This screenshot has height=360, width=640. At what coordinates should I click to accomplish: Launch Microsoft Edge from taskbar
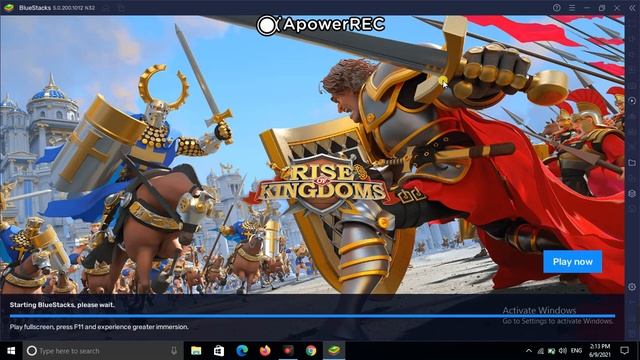tap(242, 351)
